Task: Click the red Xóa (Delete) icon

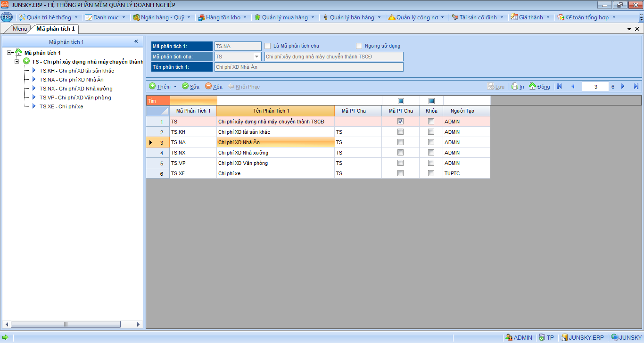Action: (208, 87)
